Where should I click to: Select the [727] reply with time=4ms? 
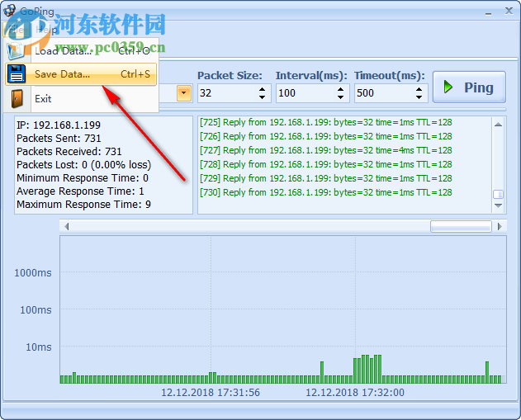point(325,150)
